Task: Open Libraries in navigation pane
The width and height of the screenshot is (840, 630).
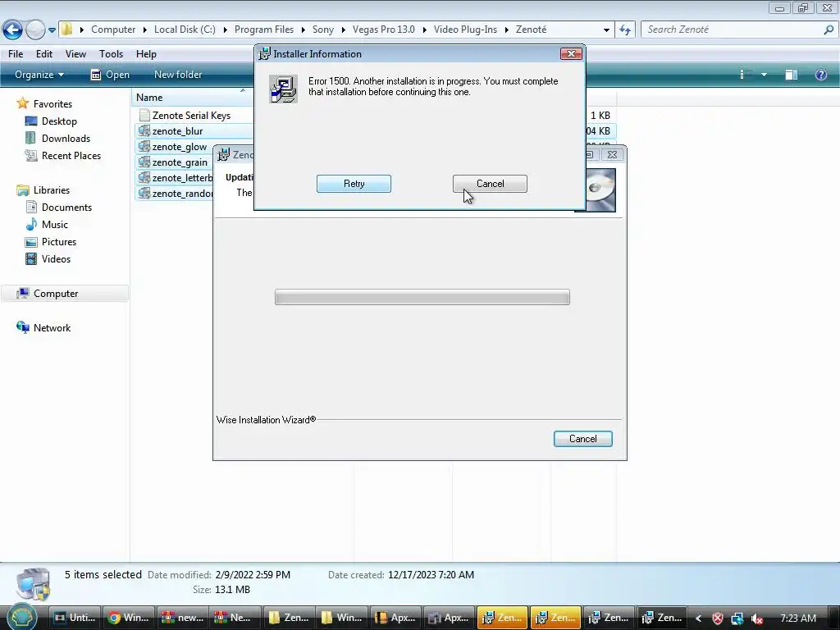Action: point(52,190)
